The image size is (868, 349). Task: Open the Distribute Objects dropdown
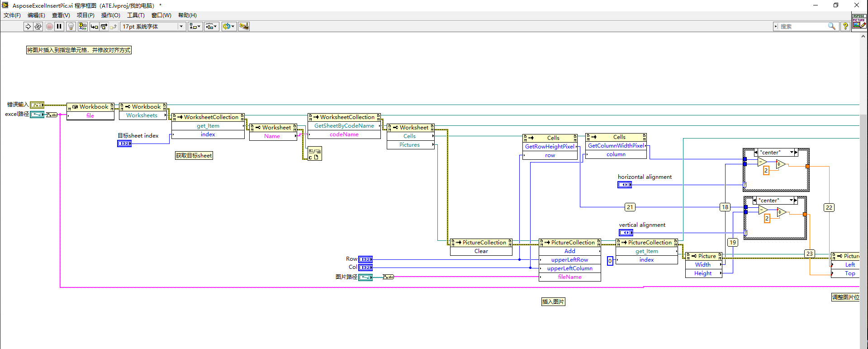coord(211,26)
